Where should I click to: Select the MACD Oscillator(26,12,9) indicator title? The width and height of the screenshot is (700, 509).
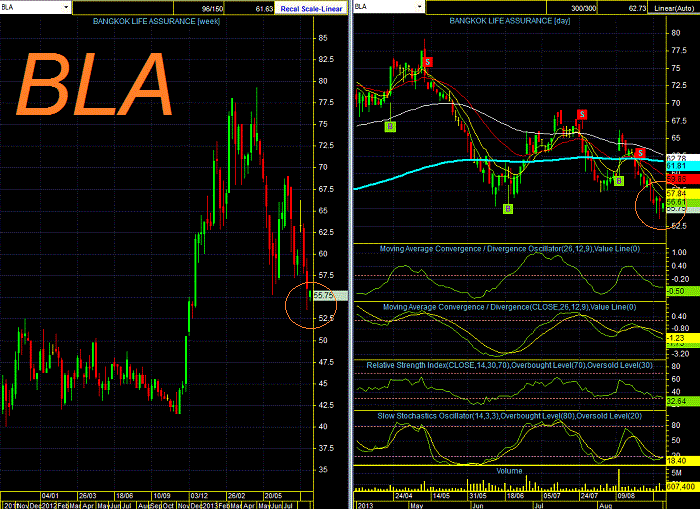pyautogui.click(x=509, y=249)
